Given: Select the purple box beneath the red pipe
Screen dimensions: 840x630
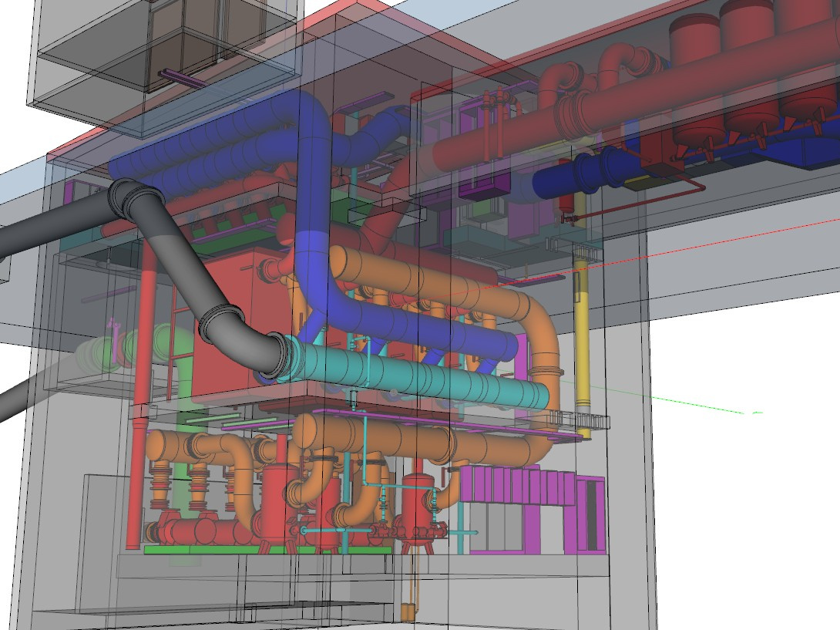Looking at the screenshot, I should (x=485, y=187).
